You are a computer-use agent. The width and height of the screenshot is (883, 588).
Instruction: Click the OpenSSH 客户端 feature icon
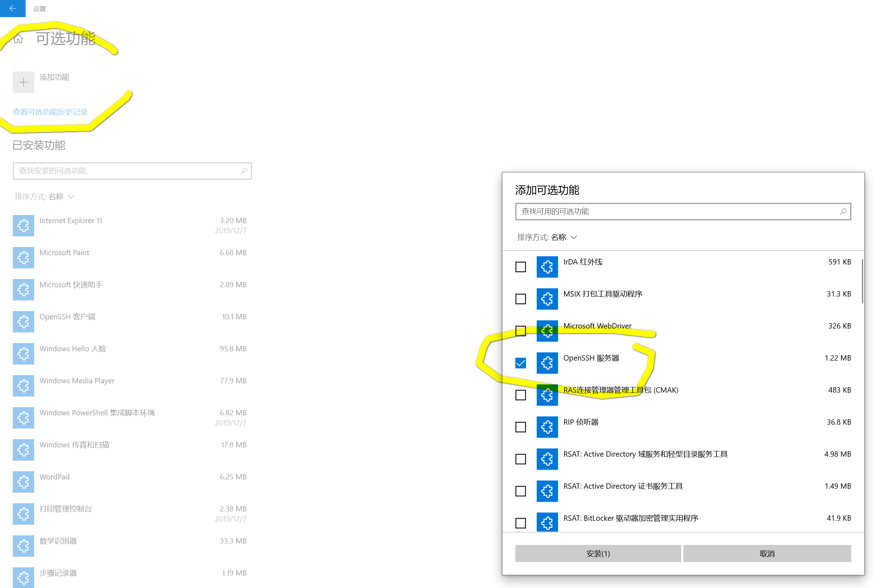23,322
